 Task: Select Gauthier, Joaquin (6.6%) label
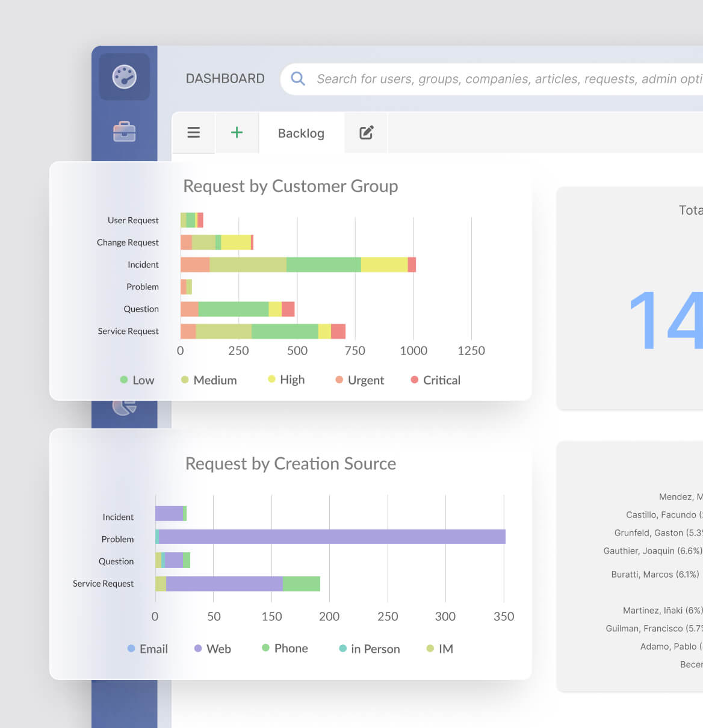[652, 551]
